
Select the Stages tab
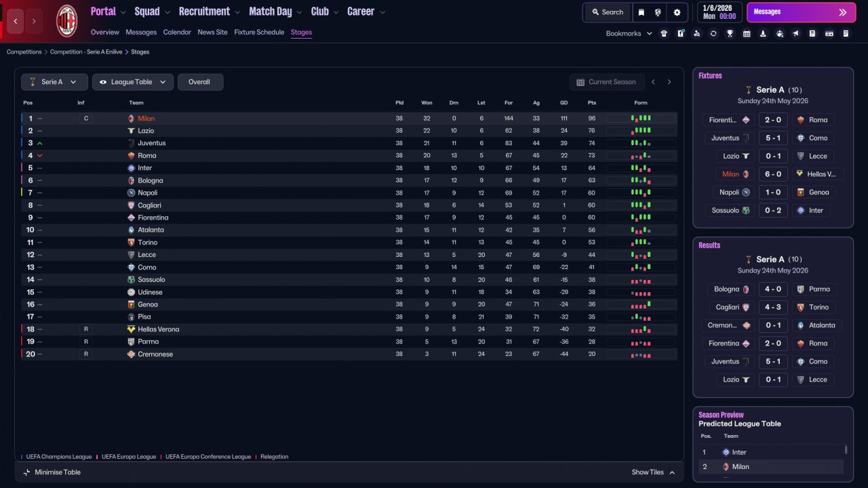301,33
